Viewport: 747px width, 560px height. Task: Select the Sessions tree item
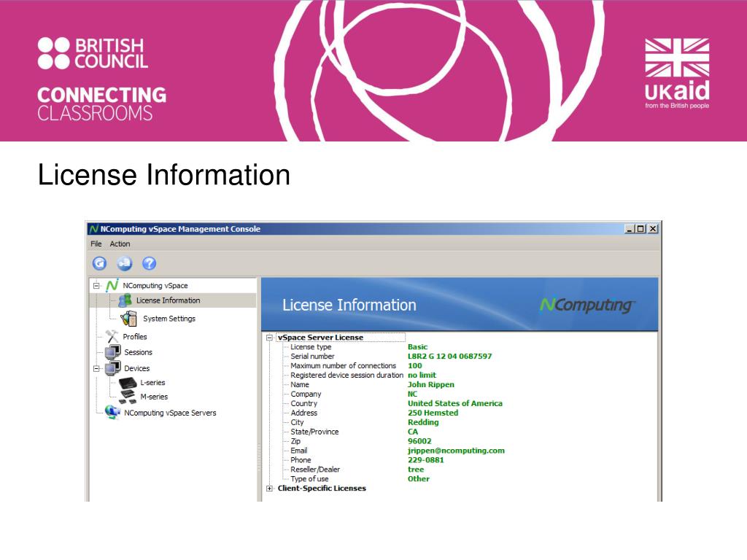138,352
